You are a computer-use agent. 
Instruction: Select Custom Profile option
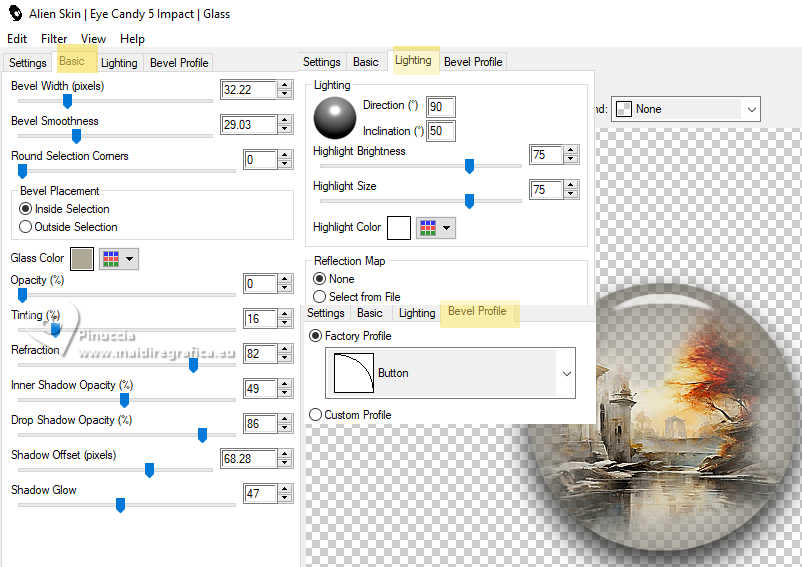pyautogui.click(x=350, y=415)
